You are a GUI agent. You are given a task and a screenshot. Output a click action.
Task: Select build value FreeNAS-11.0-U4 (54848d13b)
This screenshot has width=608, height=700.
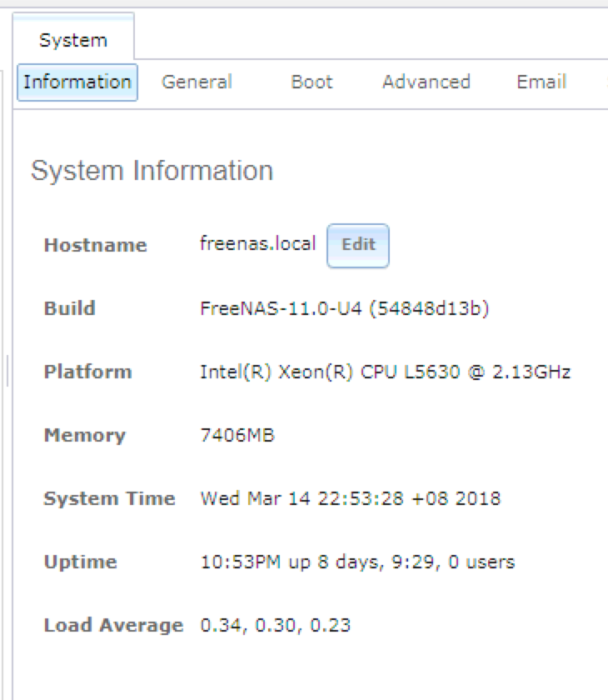(x=344, y=308)
